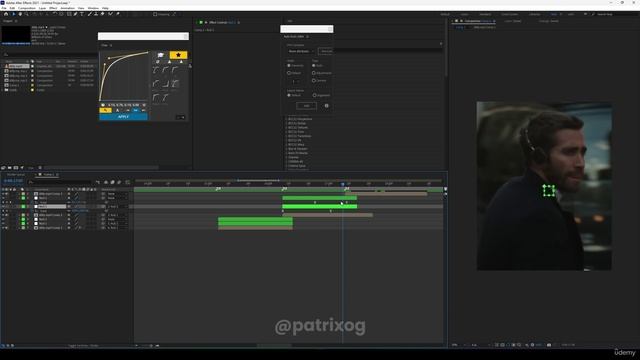Screen dimensions: 640x360
Task: Click the Add button in the Auto Null panel
Action: pos(307,106)
